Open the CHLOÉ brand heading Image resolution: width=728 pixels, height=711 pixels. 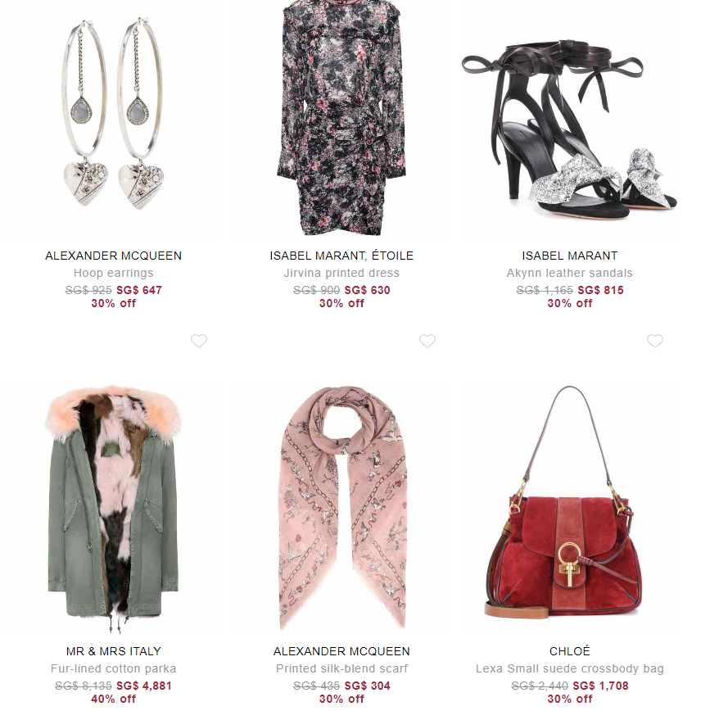pyautogui.click(x=570, y=651)
